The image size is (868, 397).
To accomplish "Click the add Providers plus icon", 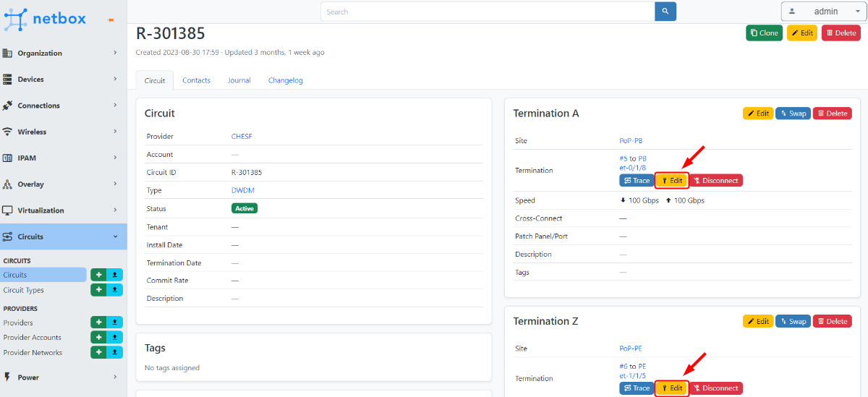I will click(x=98, y=323).
